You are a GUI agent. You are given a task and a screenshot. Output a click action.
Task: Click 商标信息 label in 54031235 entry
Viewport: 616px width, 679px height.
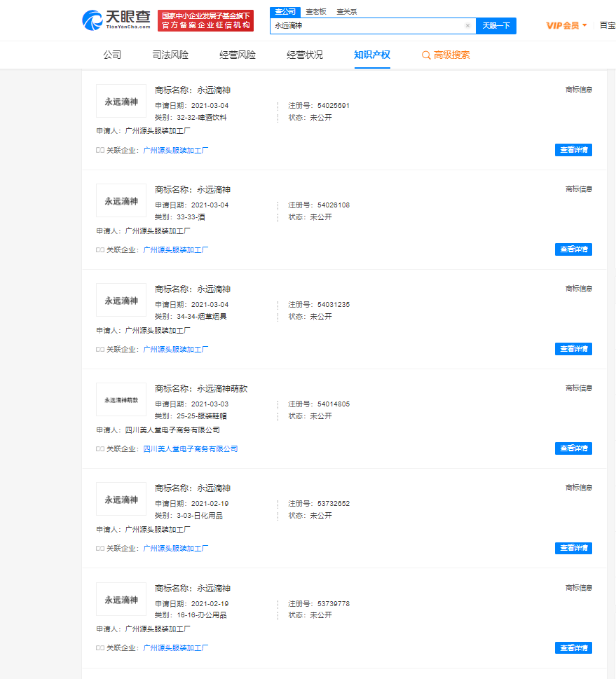(579, 289)
